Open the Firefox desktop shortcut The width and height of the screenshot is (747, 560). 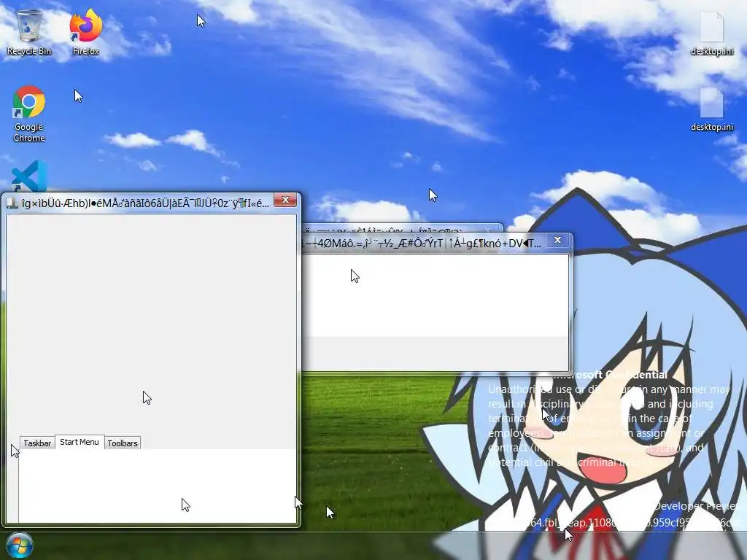(86, 32)
